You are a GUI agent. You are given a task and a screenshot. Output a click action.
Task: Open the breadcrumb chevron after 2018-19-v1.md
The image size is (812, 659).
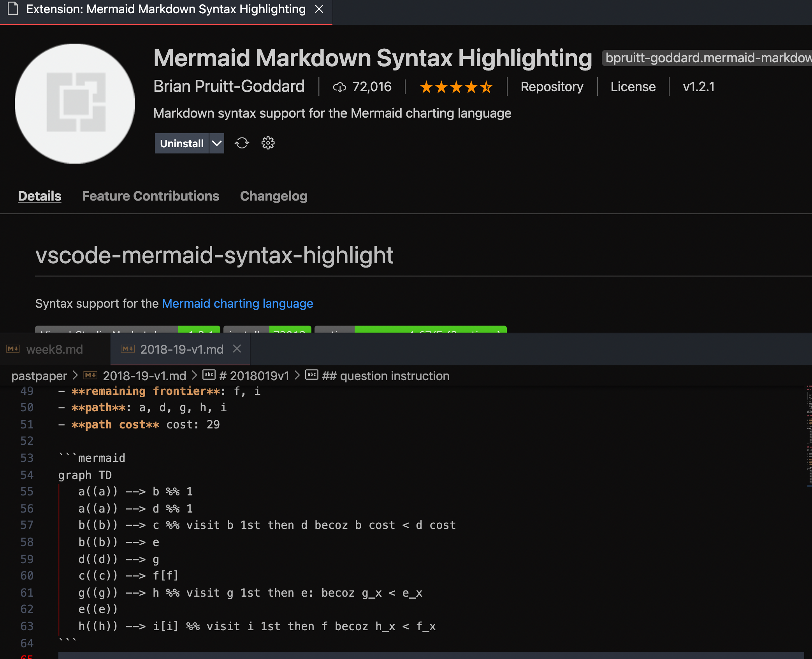[x=194, y=375]
